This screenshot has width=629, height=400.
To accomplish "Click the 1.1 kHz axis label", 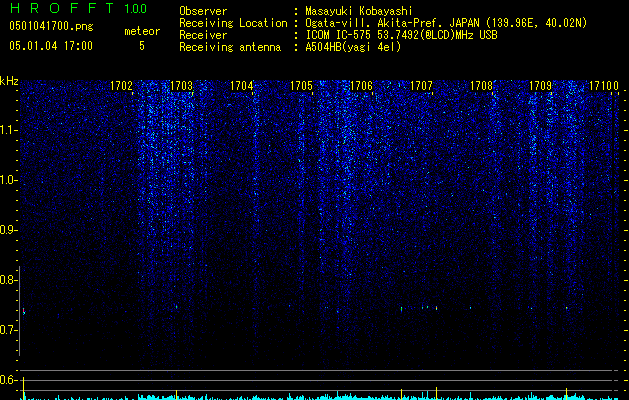I will (9, 130).
